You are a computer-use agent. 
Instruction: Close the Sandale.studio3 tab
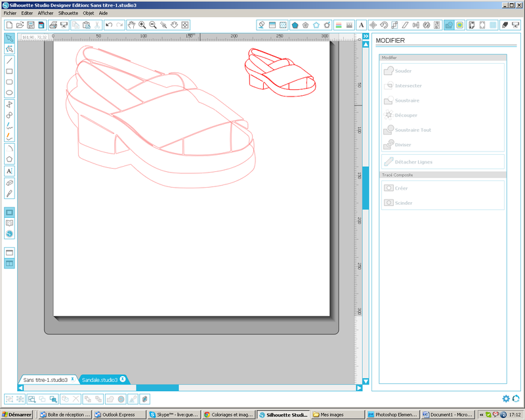123,379
